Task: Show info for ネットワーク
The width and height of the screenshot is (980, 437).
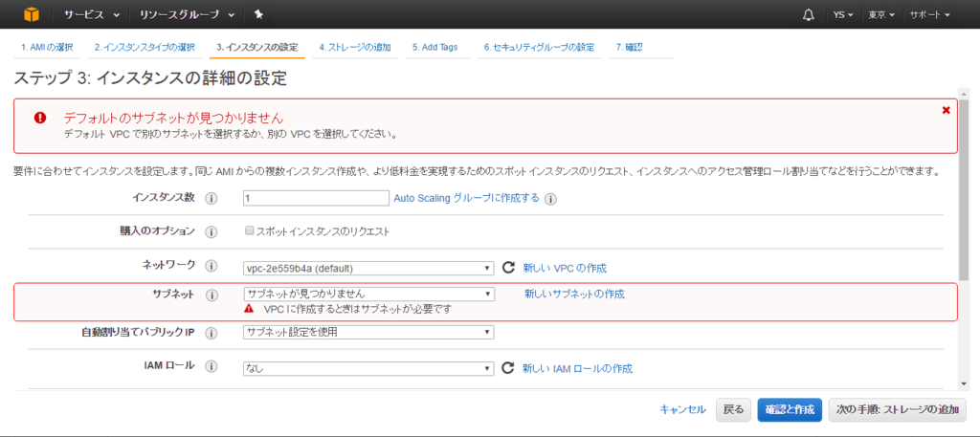Action: (212, 266)
